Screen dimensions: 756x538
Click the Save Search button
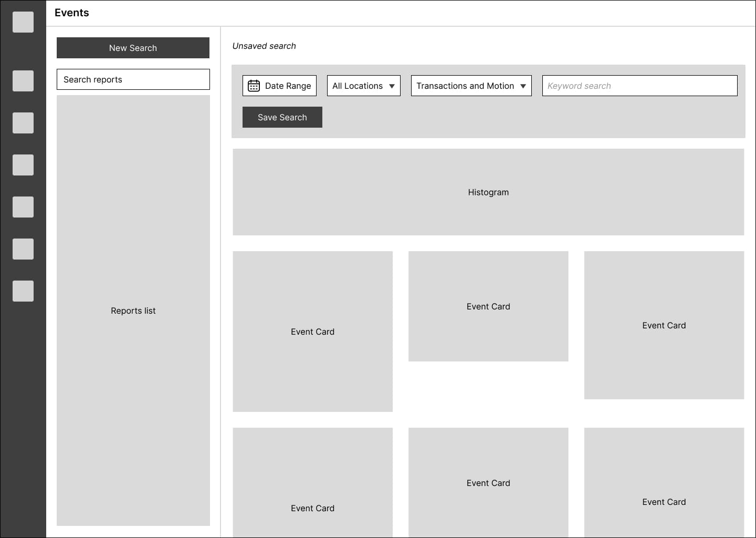[282, 117]
